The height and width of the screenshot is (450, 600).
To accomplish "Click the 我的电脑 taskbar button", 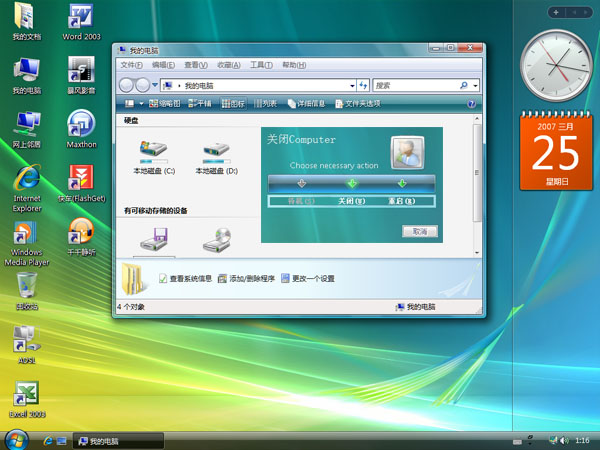I will pos(118,441).
